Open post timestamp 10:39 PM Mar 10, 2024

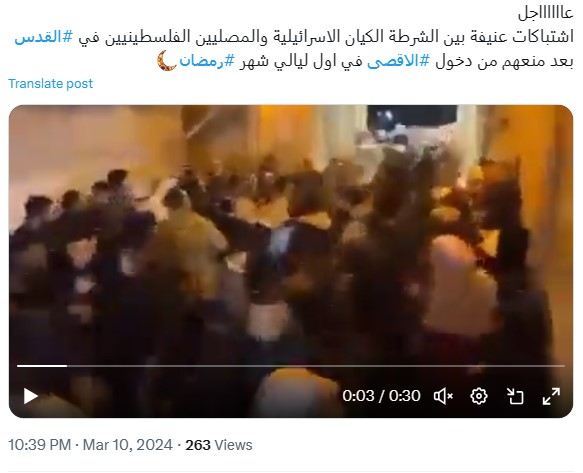90,445
